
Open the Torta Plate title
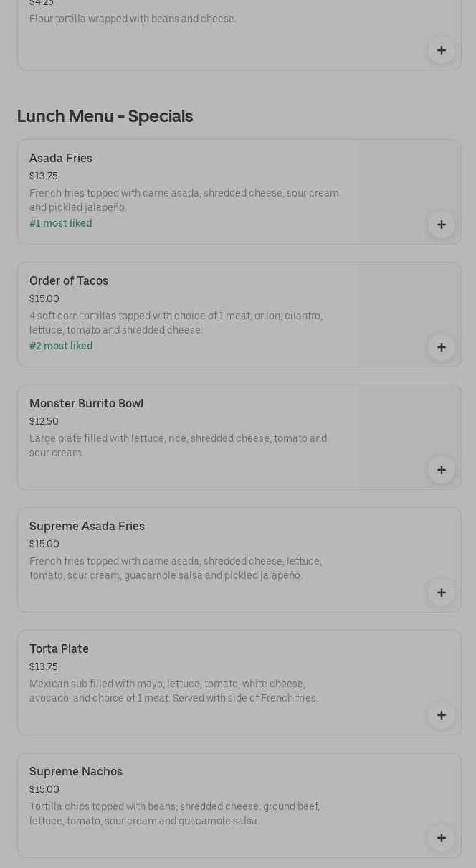(59, 648)
